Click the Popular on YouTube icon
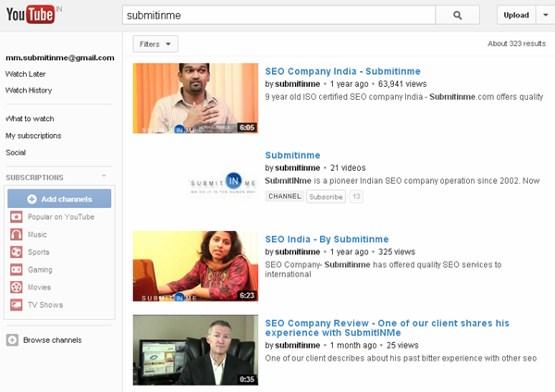Viewport: 555px width, 392px height. (x=17, y=217)
